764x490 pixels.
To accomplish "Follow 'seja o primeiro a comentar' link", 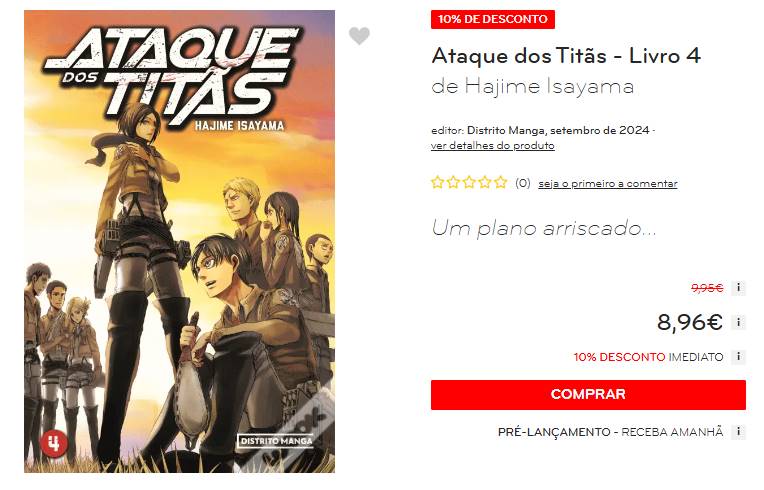I will point(608,184).
